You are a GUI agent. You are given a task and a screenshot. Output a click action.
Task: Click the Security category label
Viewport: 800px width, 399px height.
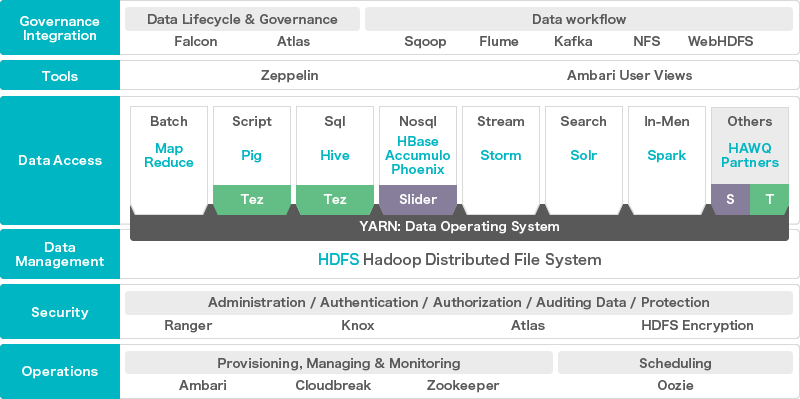[60, 312]
